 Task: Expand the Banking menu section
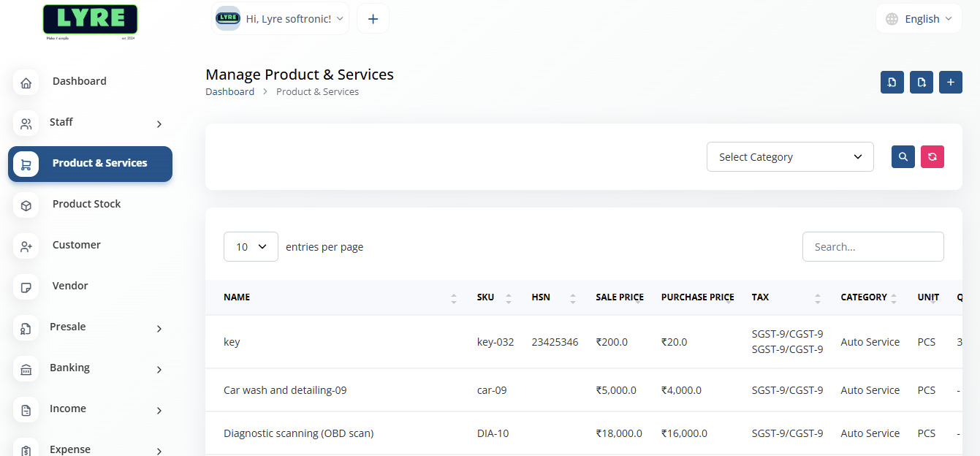159,370
